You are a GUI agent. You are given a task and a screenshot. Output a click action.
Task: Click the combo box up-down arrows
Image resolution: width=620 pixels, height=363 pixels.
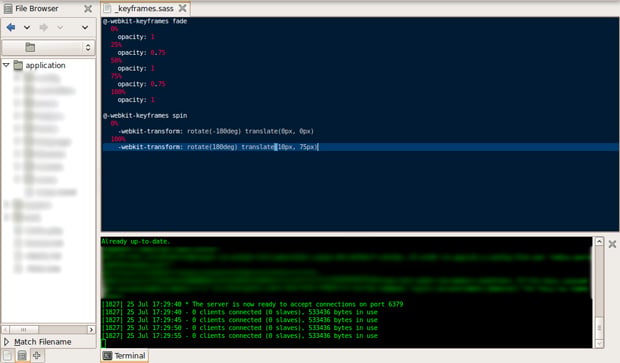[x=88, y=48]
